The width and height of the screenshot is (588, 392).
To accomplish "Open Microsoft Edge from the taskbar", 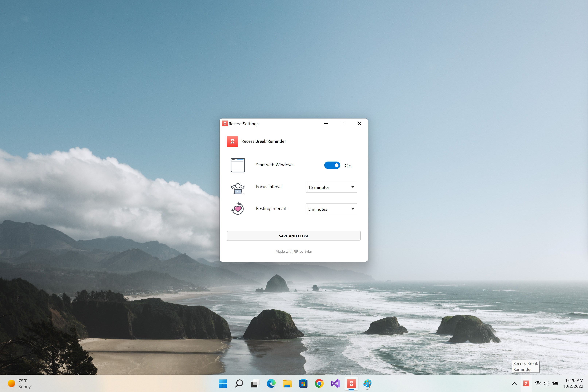I will point(271,383).
